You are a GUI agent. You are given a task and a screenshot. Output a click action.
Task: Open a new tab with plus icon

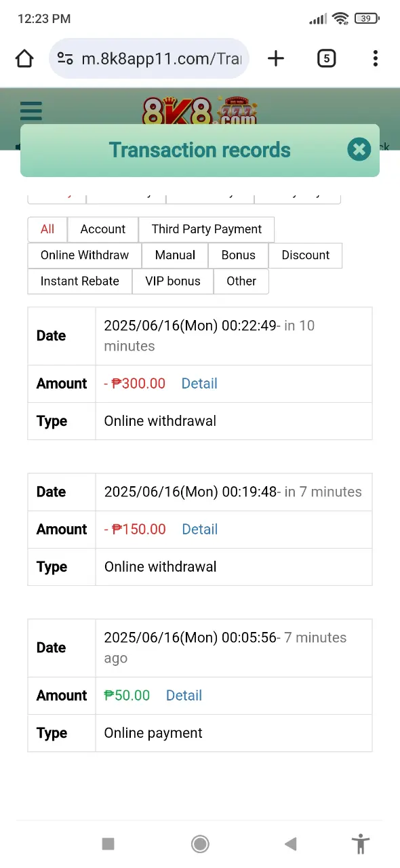click(x=276, y=59)
